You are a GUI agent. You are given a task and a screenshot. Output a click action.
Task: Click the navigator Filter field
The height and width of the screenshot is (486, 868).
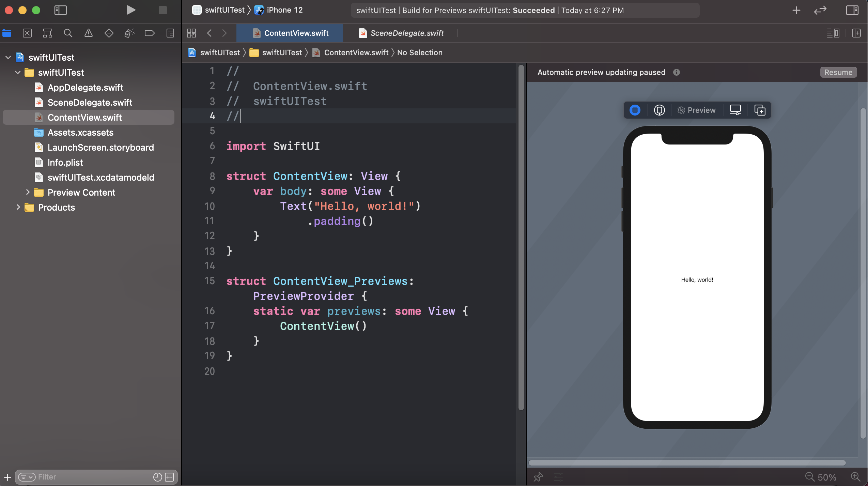coord(96,477)
